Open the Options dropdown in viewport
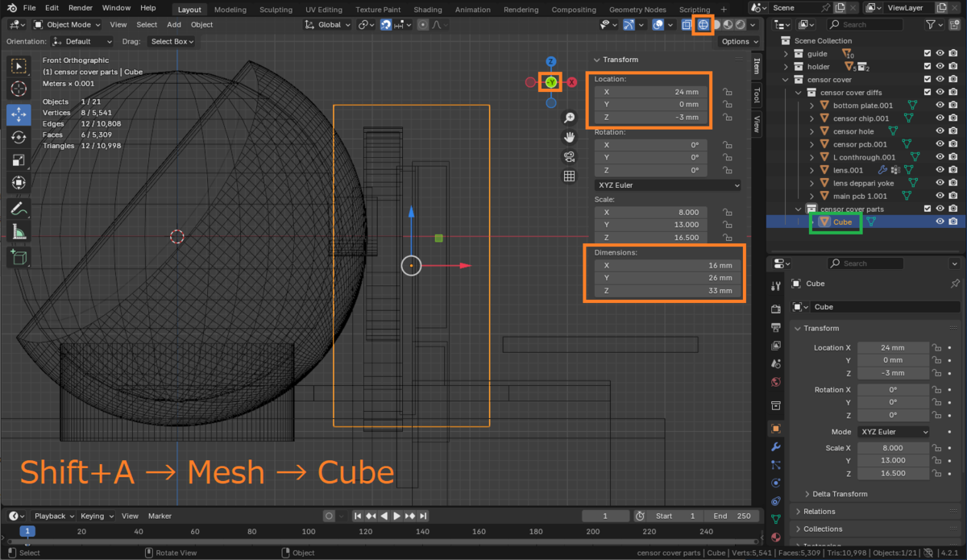967x560 pixels. pos(739,41)
